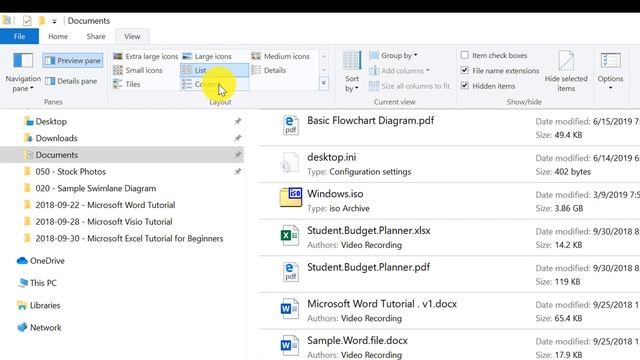Switch to the Share tab

coord(96,36)
